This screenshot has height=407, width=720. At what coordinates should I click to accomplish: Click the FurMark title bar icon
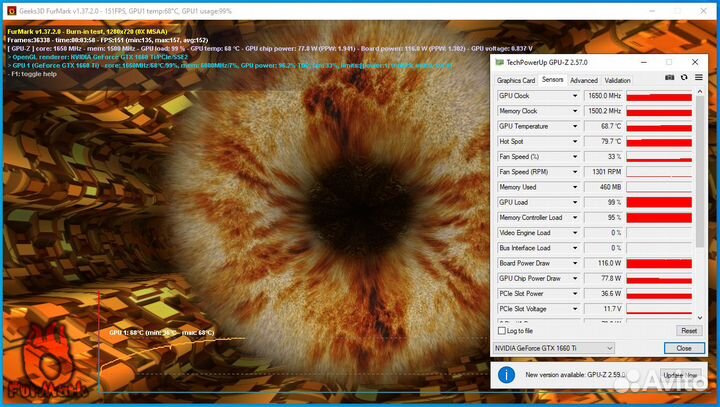(x=9, y=9)
